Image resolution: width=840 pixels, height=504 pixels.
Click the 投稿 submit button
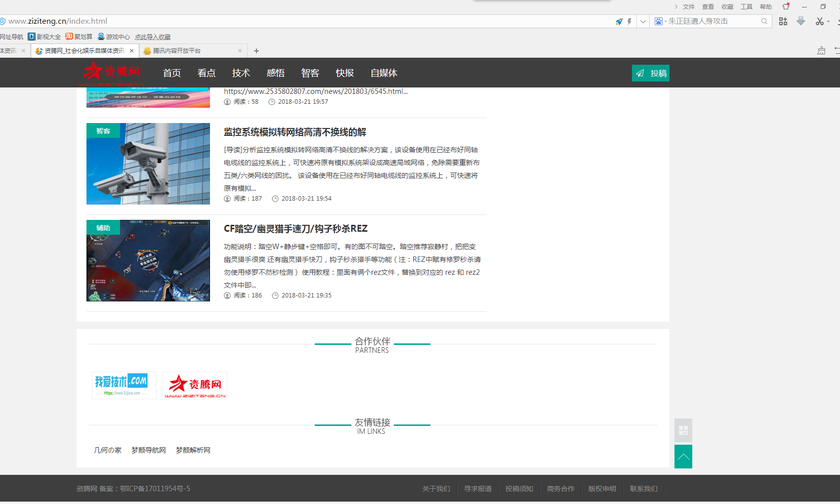[x=651, y=73]
